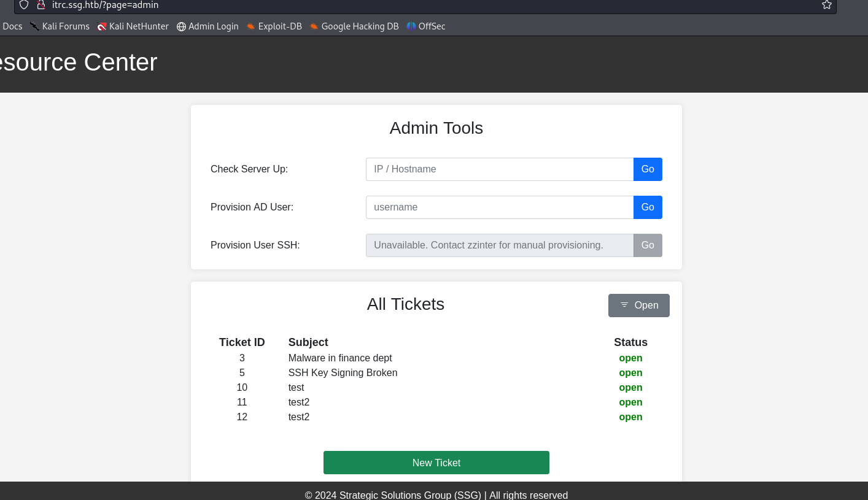Bookmark this page with the star icon
The width and height of the screenshot is (868, 500).
827,5
